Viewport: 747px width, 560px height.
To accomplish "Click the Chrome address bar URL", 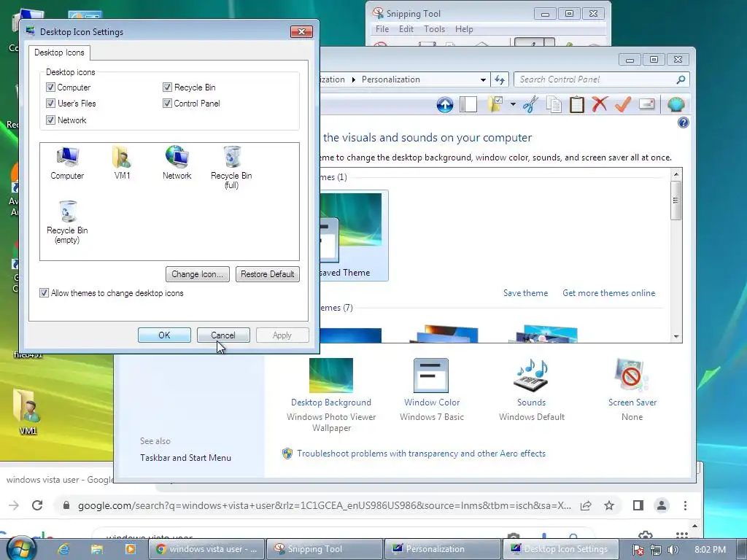I will 324,506.
